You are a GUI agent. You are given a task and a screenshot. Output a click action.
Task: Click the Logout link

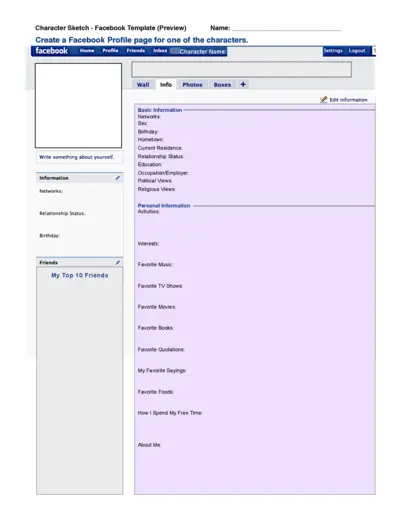[x=357, y=51]
